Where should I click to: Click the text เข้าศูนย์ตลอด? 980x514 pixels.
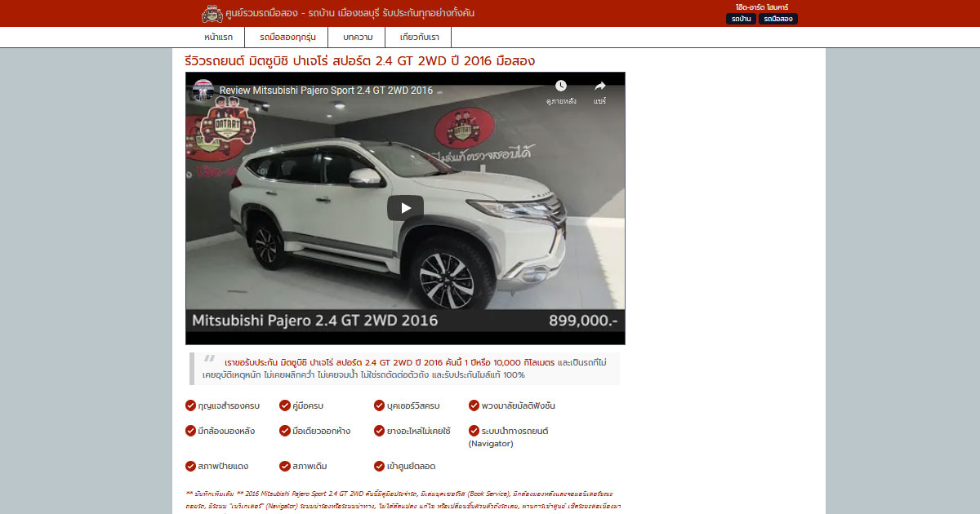(x=412, y=467)
